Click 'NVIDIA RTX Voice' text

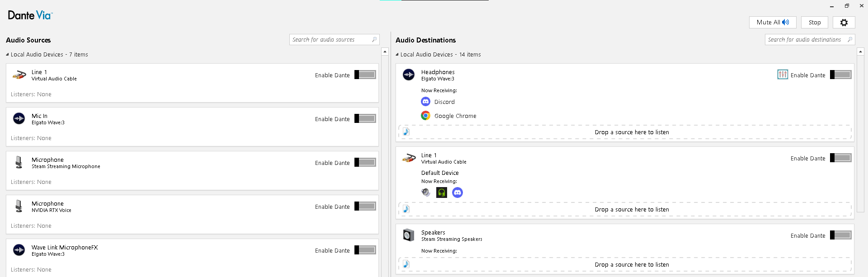tap(52, 211)
